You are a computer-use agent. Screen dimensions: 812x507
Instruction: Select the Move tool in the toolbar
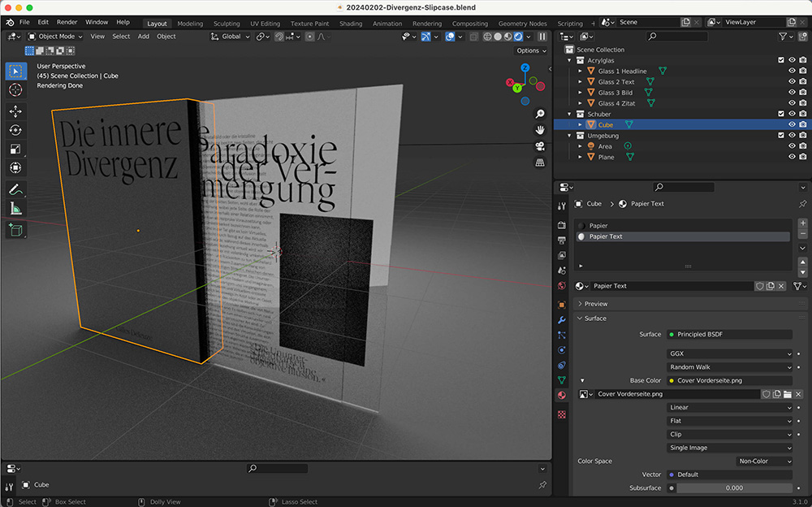(x=15, y=111)
